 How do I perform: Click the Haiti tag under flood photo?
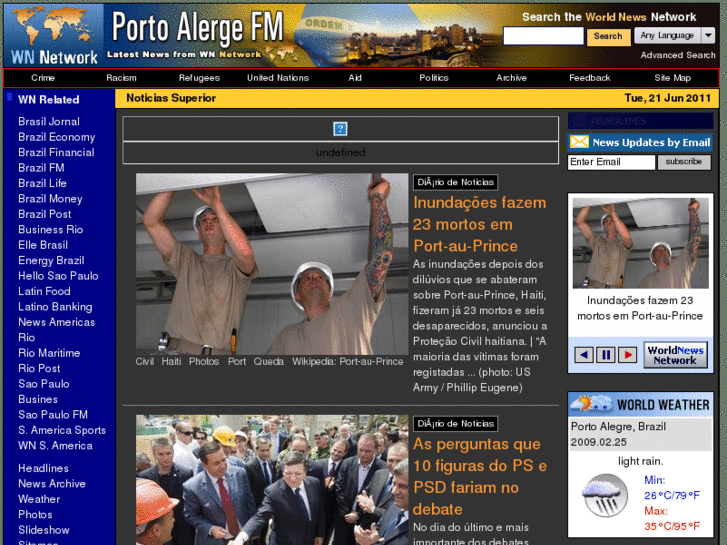[171, 361]
